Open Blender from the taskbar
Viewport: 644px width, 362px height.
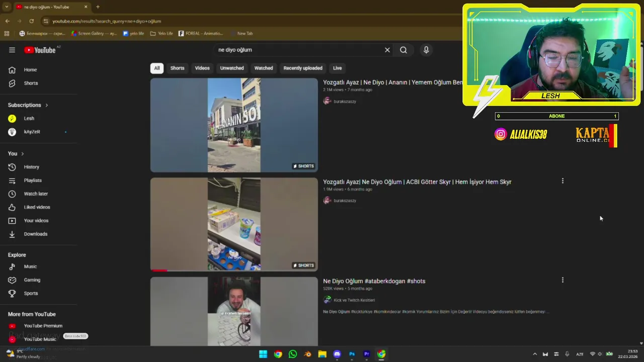click(307, 354)
